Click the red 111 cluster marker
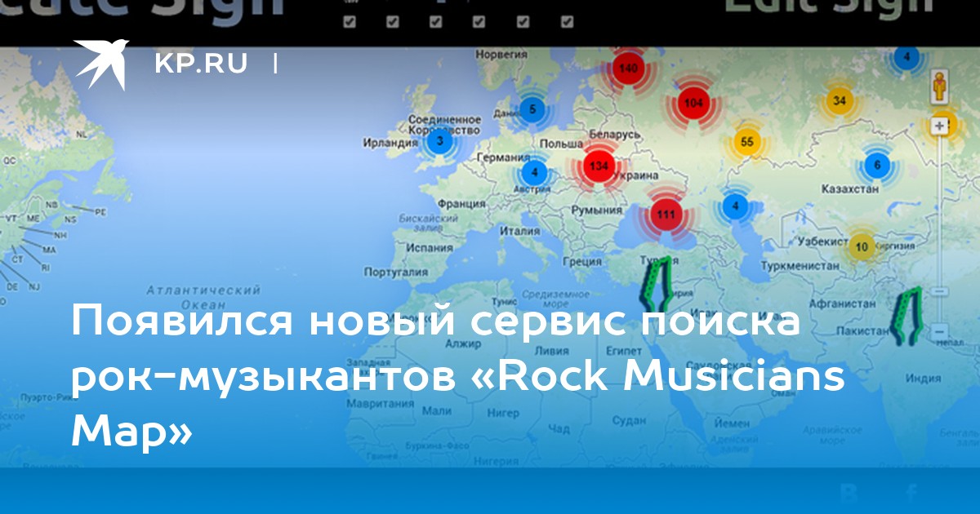 [x=666, y=215]
